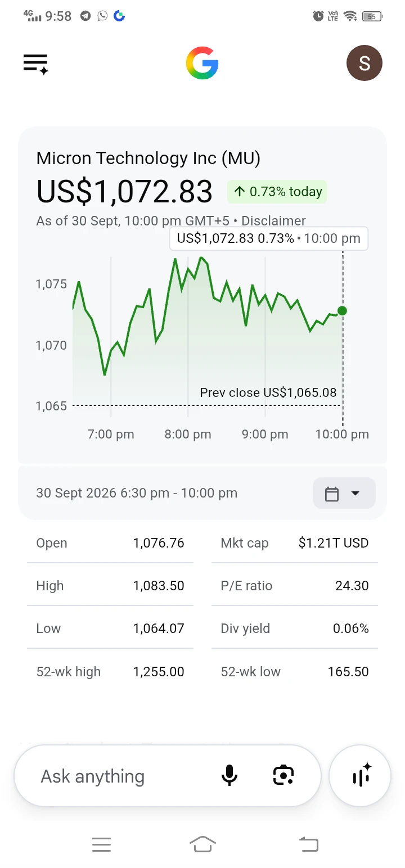The width and height of the screenshot is (405, 868).
Task: Tap the Wi-Fi status icon
Action: 351,16
